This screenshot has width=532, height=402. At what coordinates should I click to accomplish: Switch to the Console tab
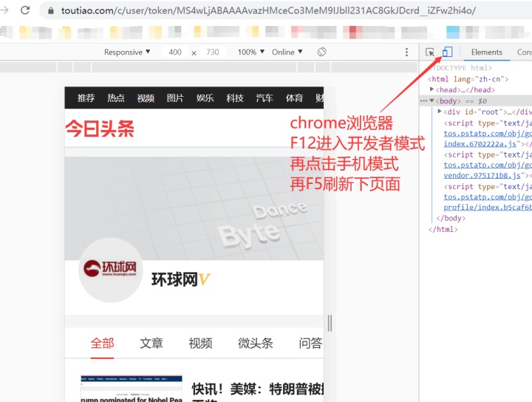pyautogui.click(x=524, y=52)
